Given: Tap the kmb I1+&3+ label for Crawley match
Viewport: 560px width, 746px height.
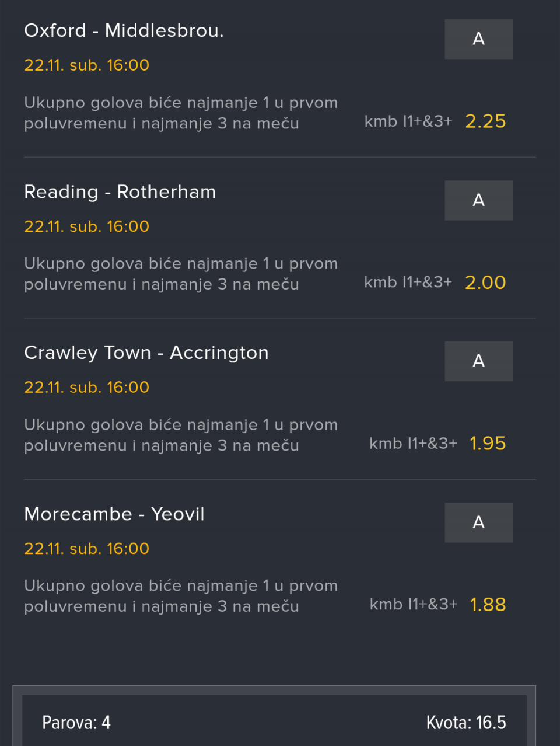Looking at the screenshot, I should coord(413,444).
